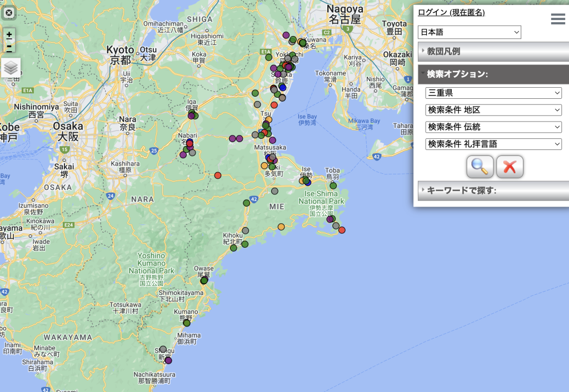This screenshot has width=569, height=392.
Task: Select the green marker at Owase
Action: pyautogui.click(x=204, y=280)
